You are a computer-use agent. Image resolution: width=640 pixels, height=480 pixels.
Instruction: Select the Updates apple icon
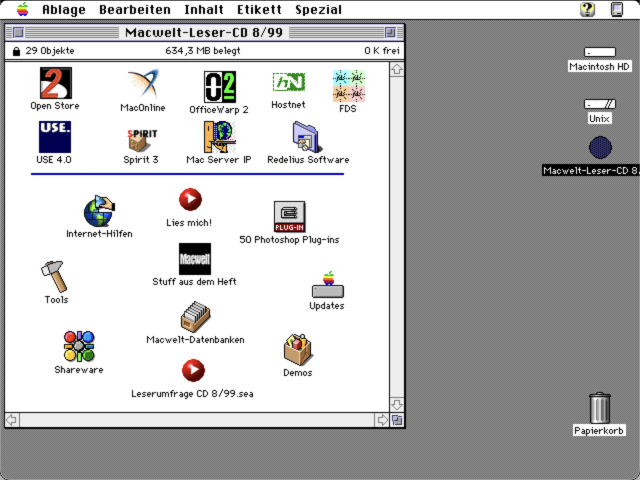click(328, 284)
